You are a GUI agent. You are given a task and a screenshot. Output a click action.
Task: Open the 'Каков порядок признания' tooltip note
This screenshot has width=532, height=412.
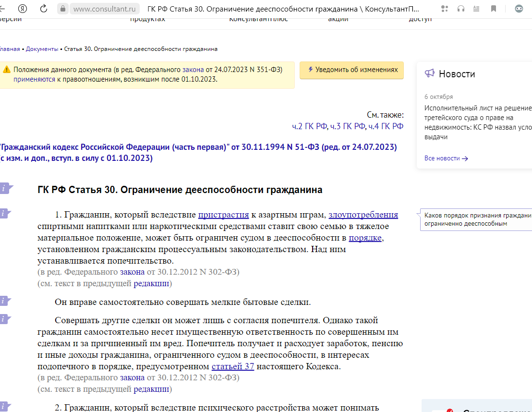tap(477, 219)
